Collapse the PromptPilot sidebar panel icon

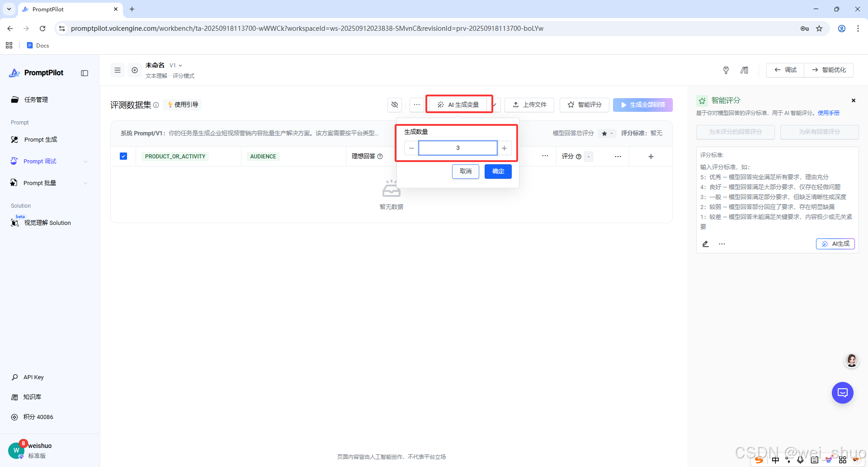pyautogui.click(x=85, y=73)
